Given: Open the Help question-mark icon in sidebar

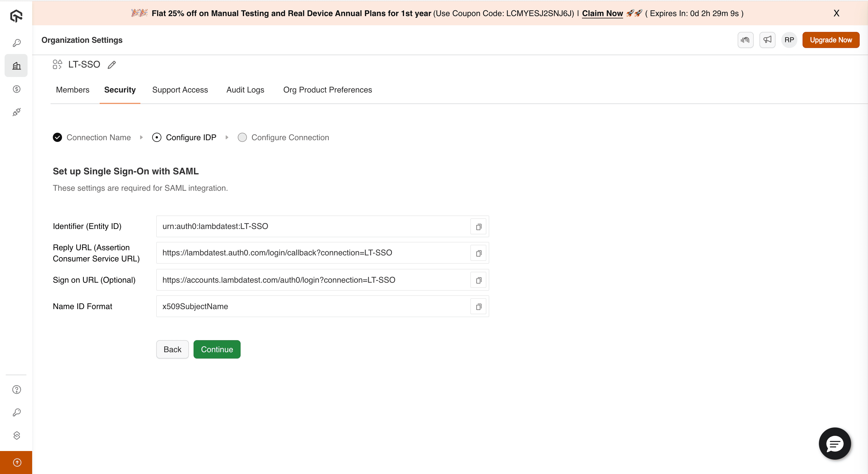Looking at the screenshot, I should [x=16, y=389].
